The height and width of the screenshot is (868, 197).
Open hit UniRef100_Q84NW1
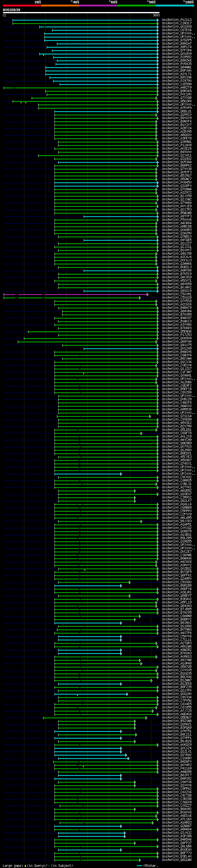177,67
